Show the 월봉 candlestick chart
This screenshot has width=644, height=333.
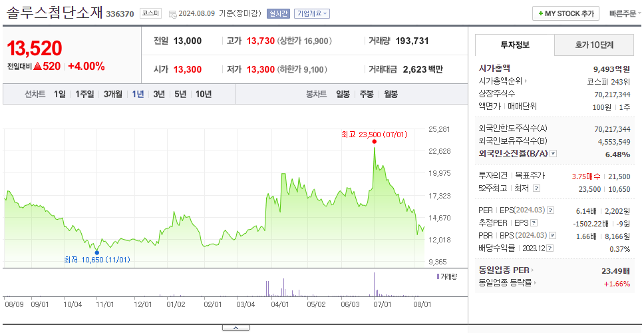point(391,94)
